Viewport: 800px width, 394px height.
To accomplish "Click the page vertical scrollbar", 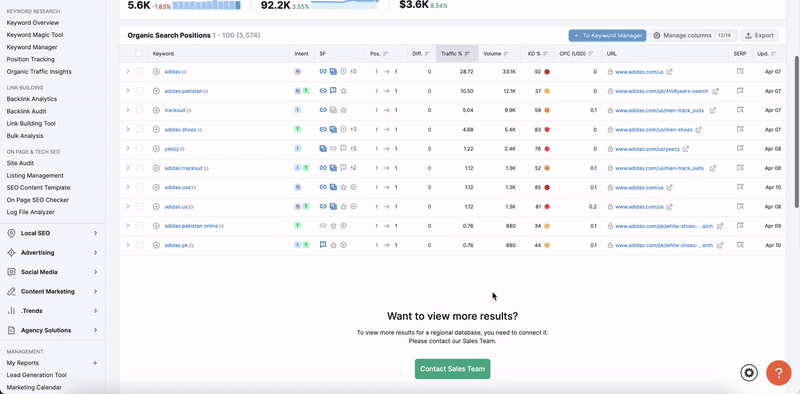I will tap(797, 132).
